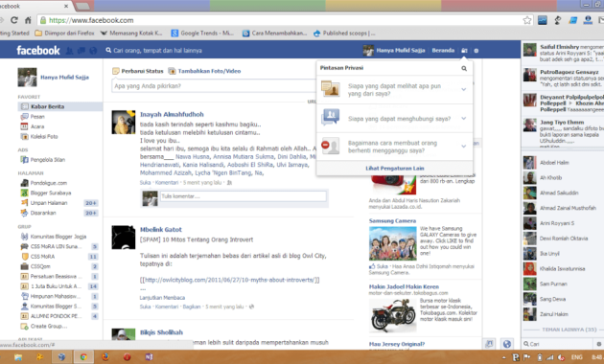Open Diimpor dari Firefox bookmark folder
604x364 pixels.
(x=64, y=34)
